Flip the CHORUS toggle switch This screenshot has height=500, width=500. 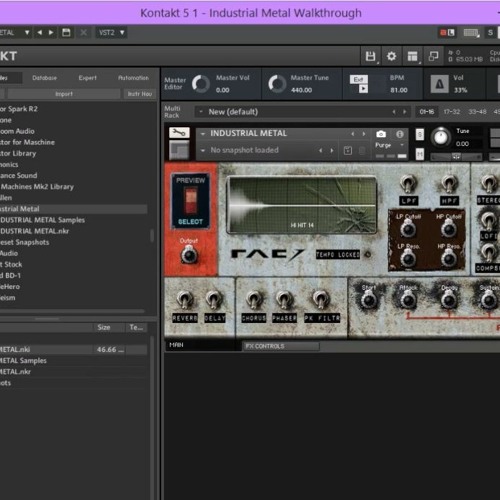click(x=254, y=300)
